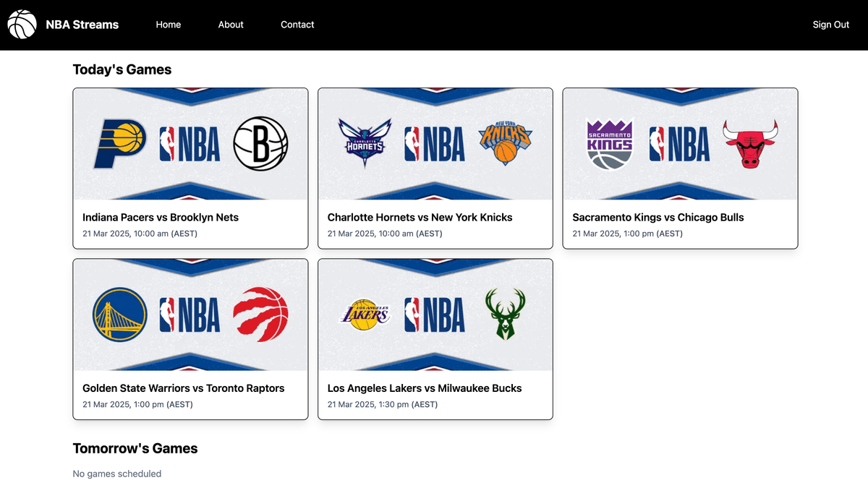Click the Indiana Pacers team logo
This screenshot has height=496, width=868.
coord(120,144)
